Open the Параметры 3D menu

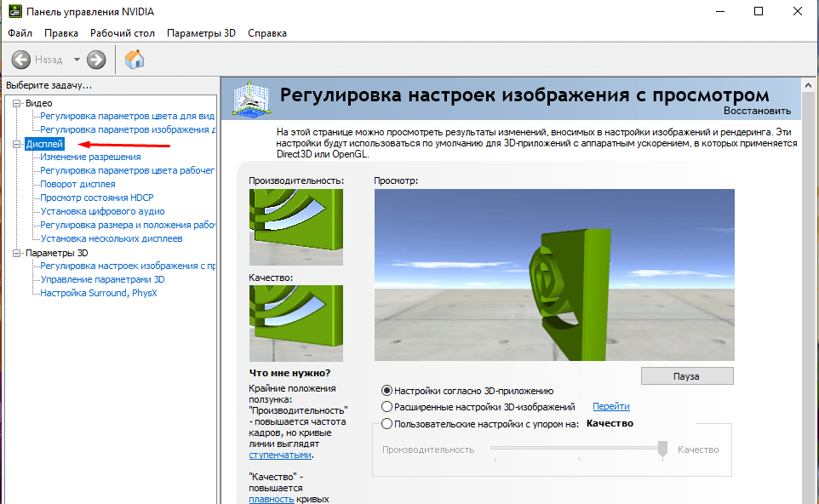(201, 33)
